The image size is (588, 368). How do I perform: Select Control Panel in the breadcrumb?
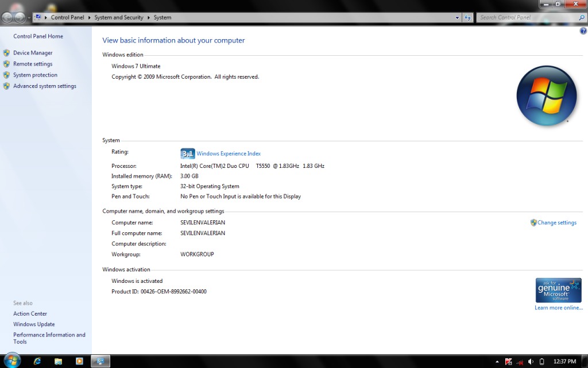coord(68,17)
